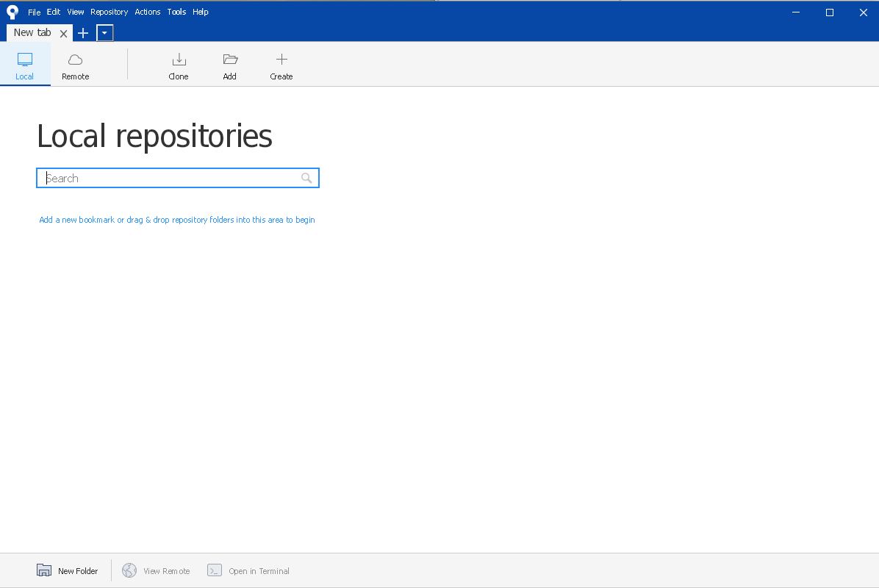This screenshot has width=879, height=588.
Task: Click the add new bookmark link text
Action: pyautogui.click(x=176, y=220)
